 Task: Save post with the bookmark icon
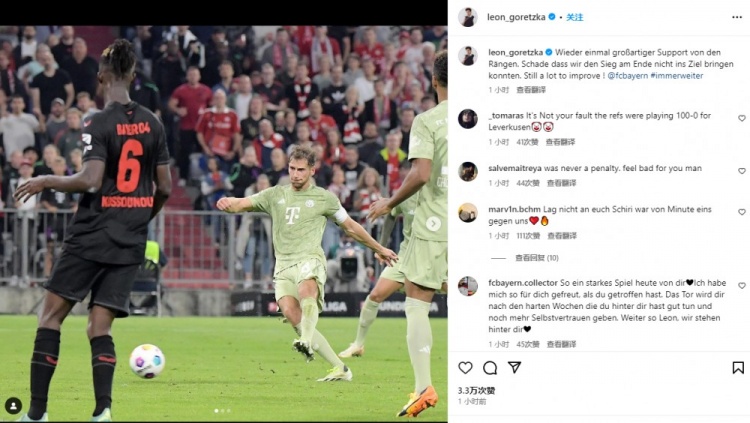point(738,367)
